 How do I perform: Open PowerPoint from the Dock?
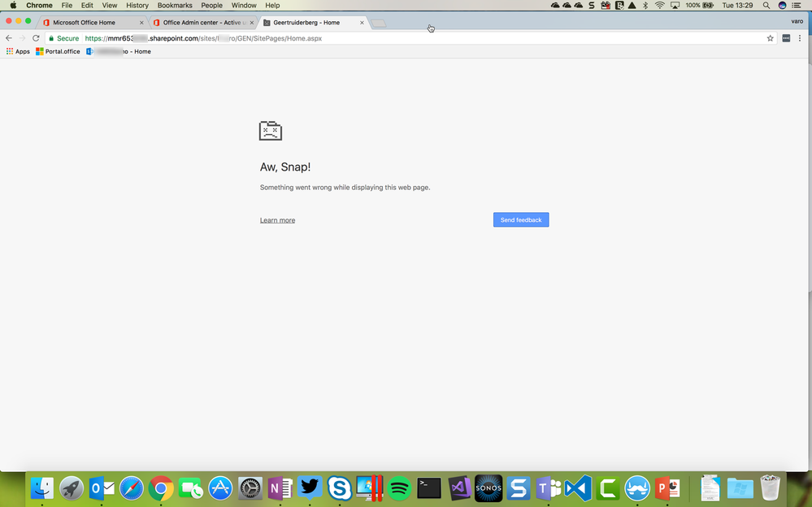pos(667,488)
